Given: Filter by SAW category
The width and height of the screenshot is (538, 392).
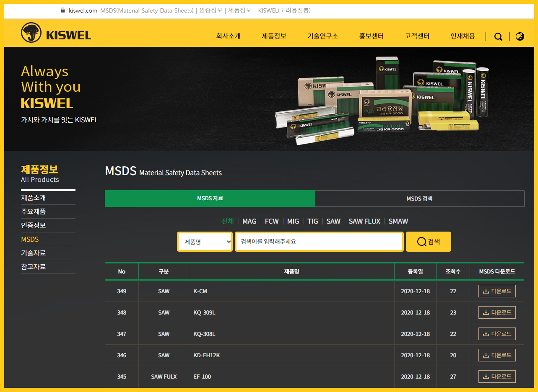Looking at the screenshot, I should (333, 221).
